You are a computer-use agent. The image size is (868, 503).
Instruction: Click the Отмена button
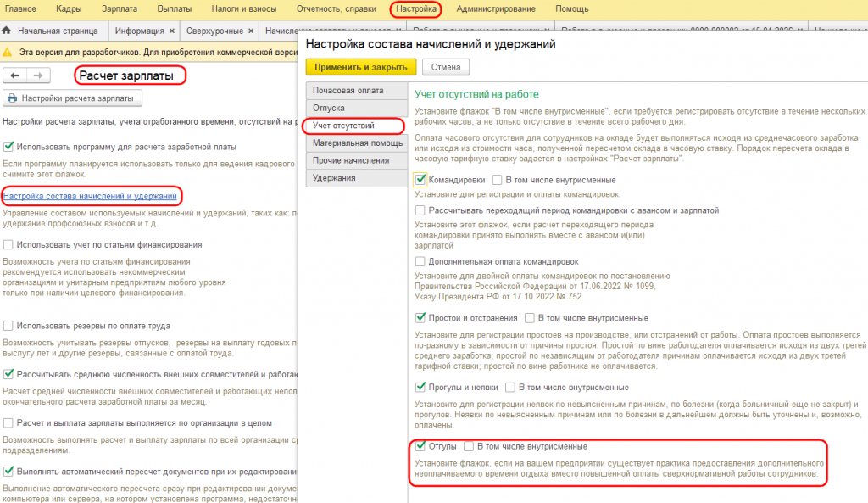446,67
